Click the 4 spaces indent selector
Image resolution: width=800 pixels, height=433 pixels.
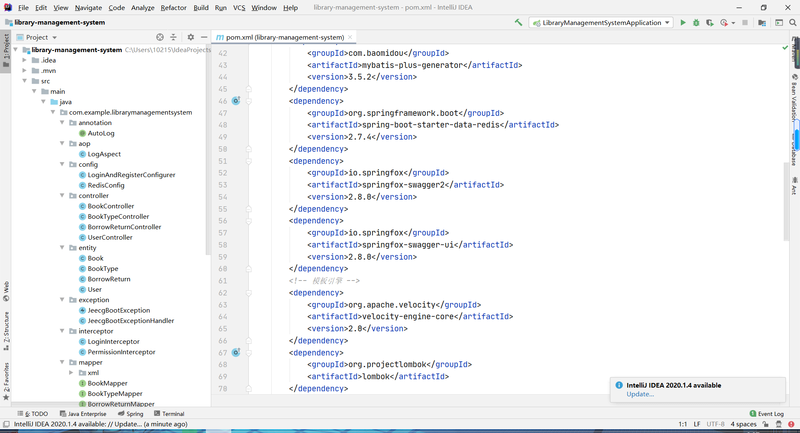(743, 424)
